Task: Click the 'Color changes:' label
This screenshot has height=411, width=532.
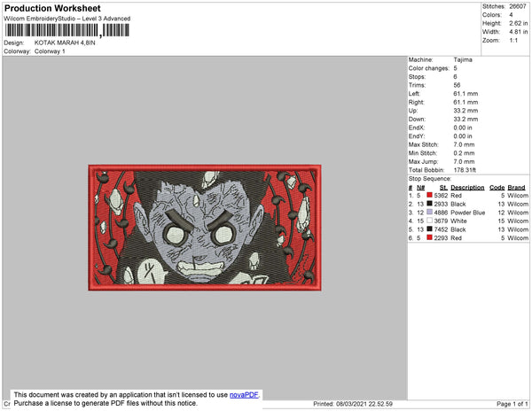Action: tap(428, 68)
